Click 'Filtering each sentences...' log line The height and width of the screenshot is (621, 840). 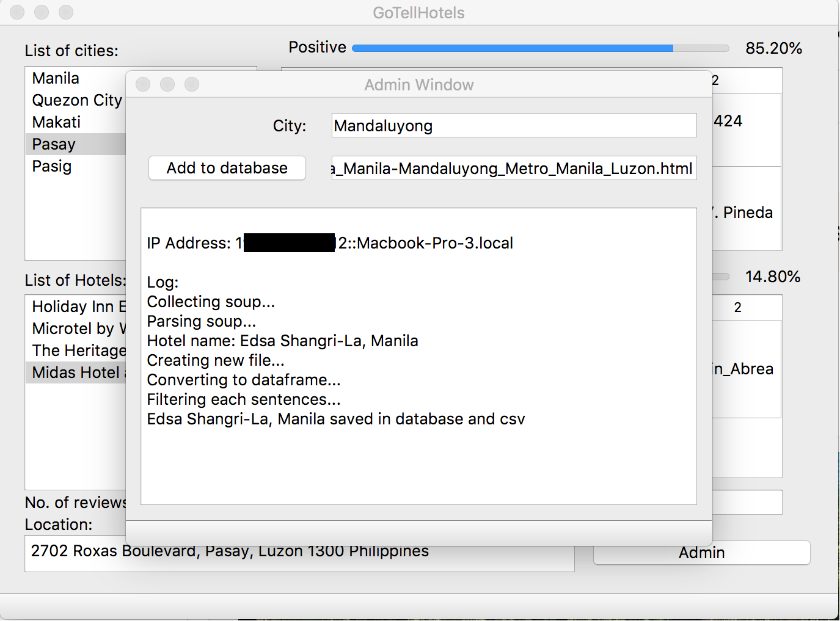(244, 399)
